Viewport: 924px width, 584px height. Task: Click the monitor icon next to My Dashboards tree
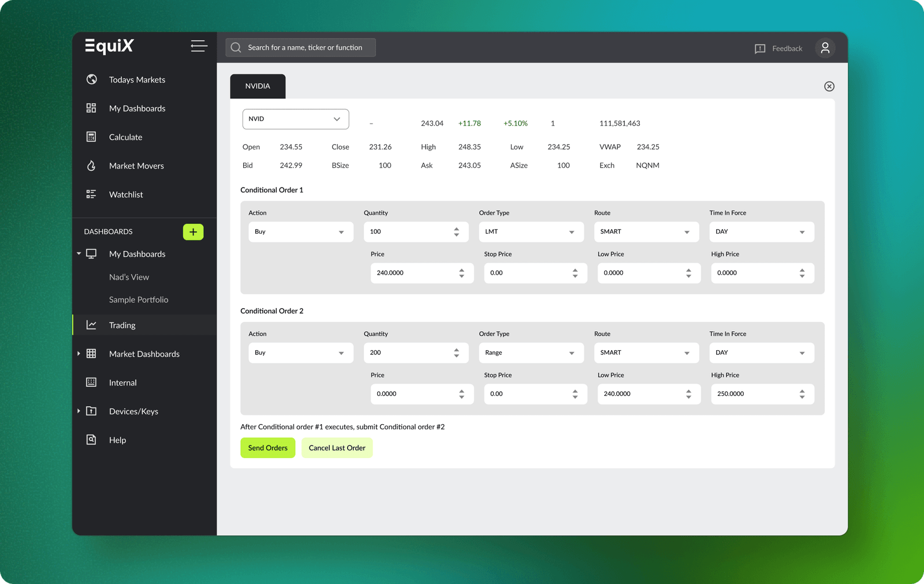pos(91,253)
